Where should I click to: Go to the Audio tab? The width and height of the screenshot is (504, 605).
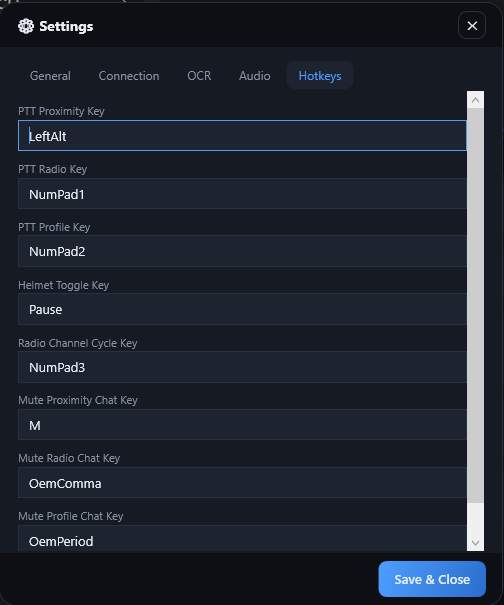254,76
